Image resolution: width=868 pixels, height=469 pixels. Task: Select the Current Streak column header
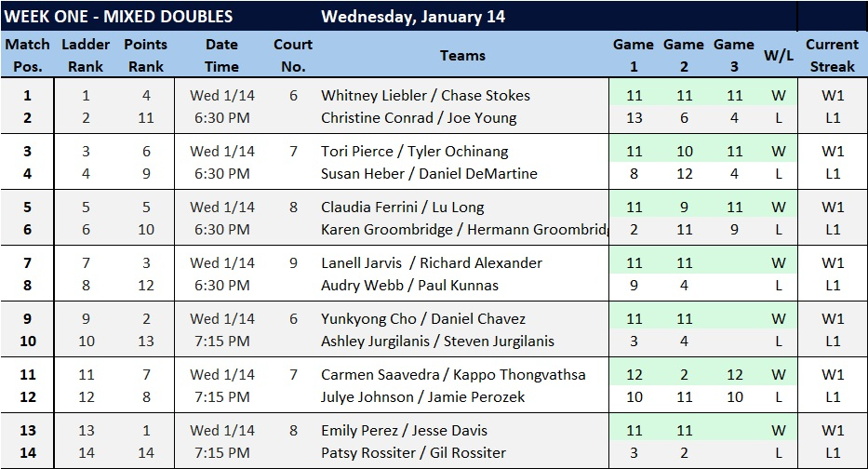[x=832, y=56]
